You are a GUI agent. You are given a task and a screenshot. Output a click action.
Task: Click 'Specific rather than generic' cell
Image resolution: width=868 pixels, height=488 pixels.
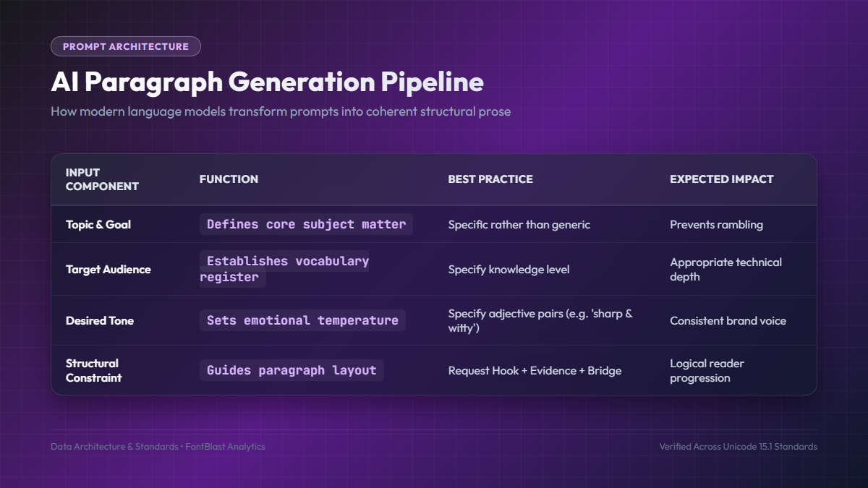(519, 225)
